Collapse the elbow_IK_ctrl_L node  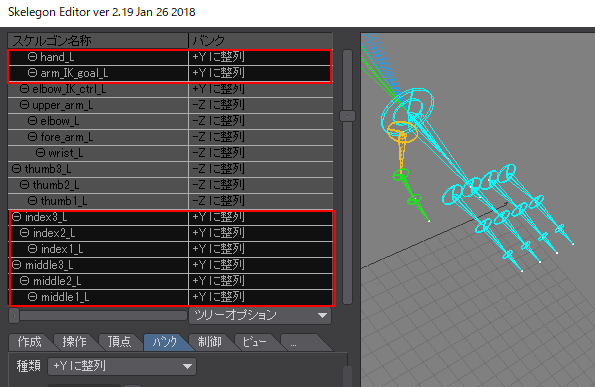click(24, 89)
